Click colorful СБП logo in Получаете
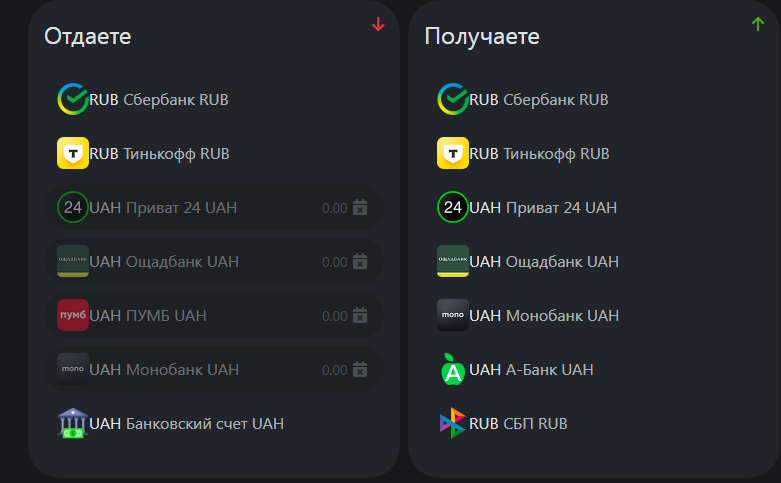 click(x=453, y=423)
